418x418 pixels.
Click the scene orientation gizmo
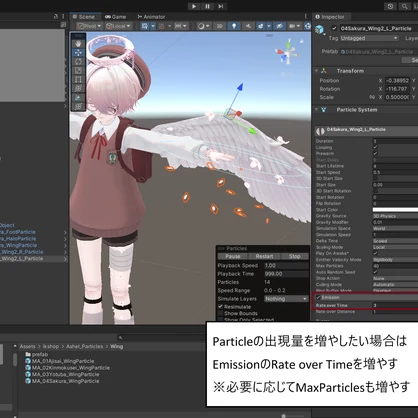[x=288, y=52]
